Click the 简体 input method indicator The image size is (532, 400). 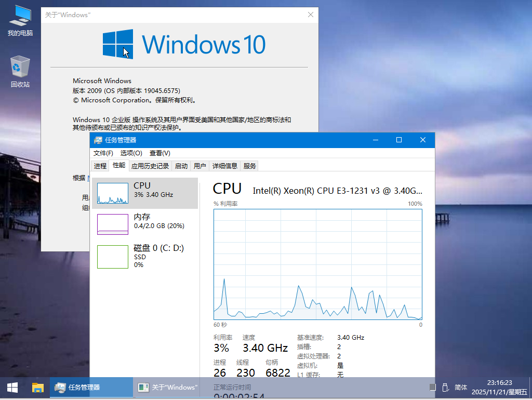[461, 388]
